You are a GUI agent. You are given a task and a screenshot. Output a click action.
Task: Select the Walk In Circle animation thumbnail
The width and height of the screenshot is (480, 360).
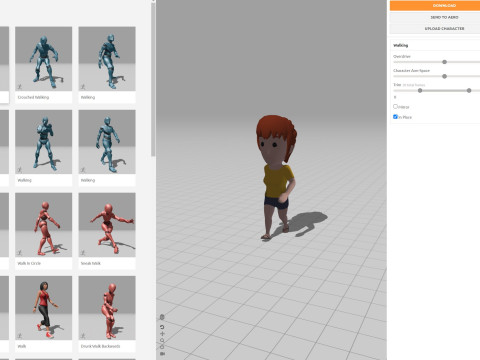[43, 225]
